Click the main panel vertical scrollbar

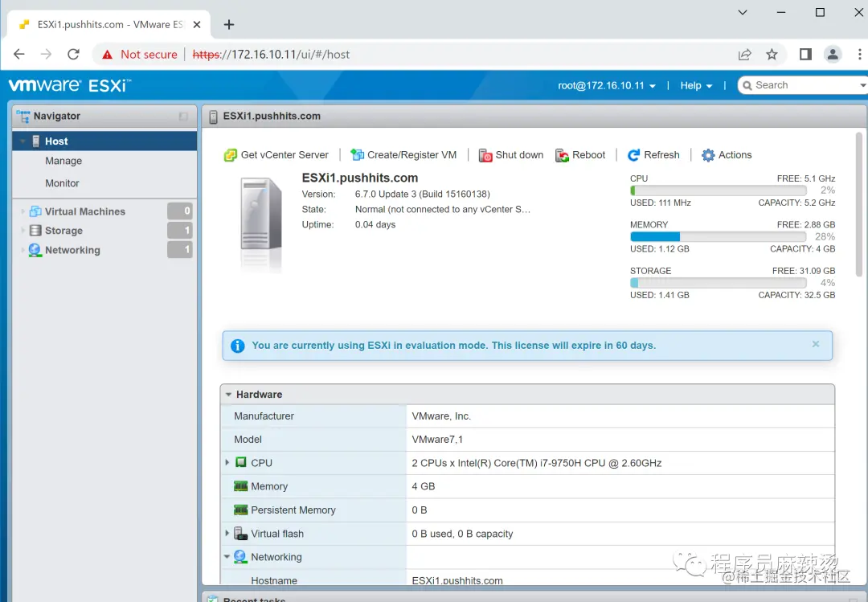[859, 205]
